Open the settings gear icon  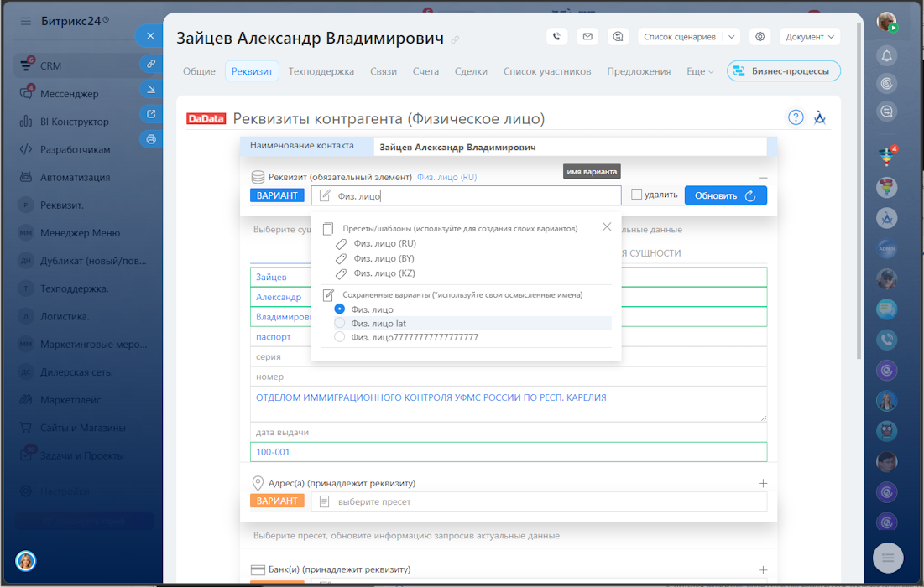pyautogui.click(x=760, y=37)
